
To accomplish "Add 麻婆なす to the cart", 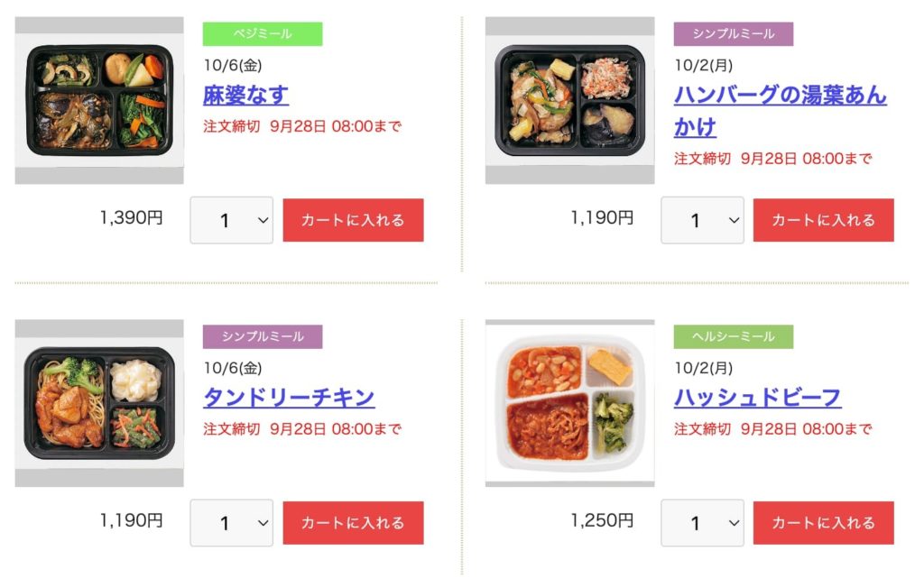I will pos(353,219).
